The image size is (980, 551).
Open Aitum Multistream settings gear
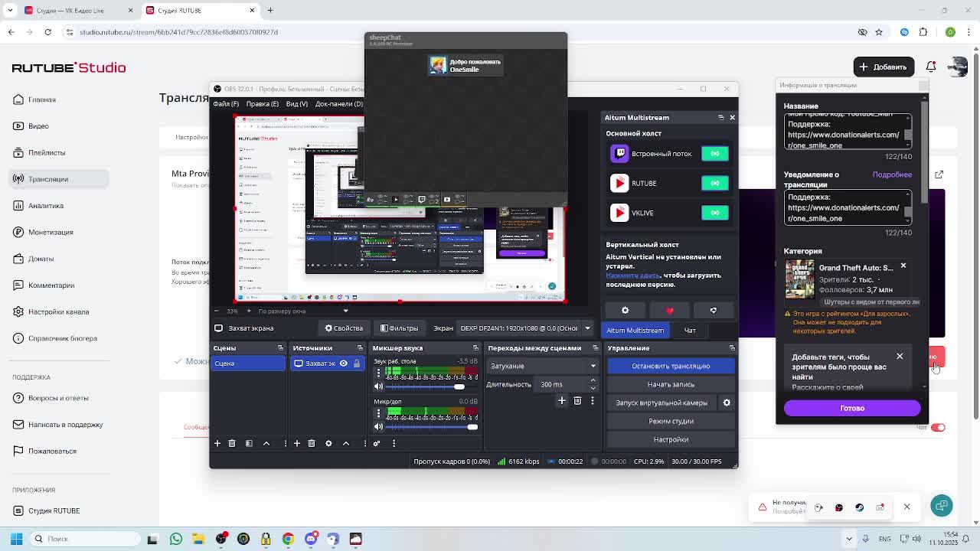point(625,310)
